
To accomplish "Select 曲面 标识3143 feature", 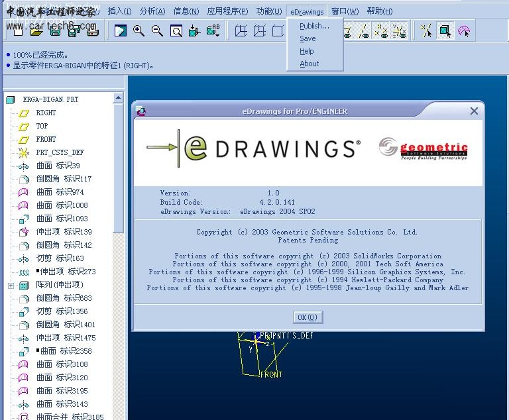I will pos(62,404).
